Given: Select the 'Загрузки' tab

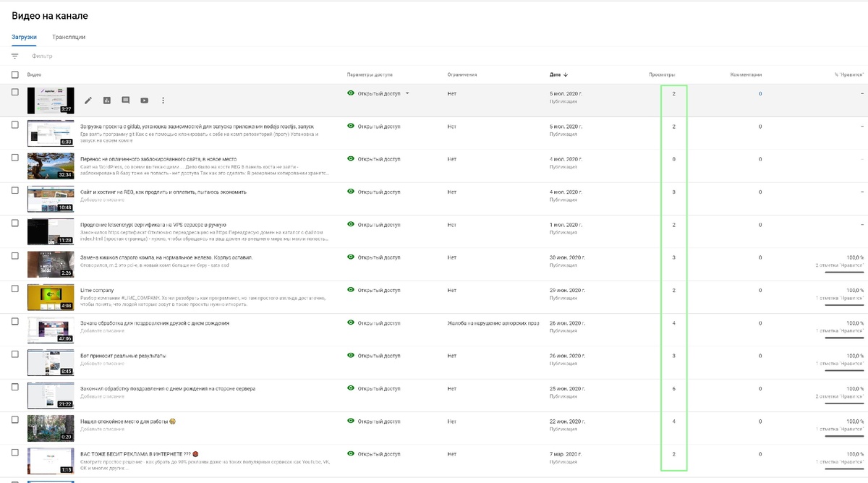Looking at the screenshot, I should (x=24, y=37).
